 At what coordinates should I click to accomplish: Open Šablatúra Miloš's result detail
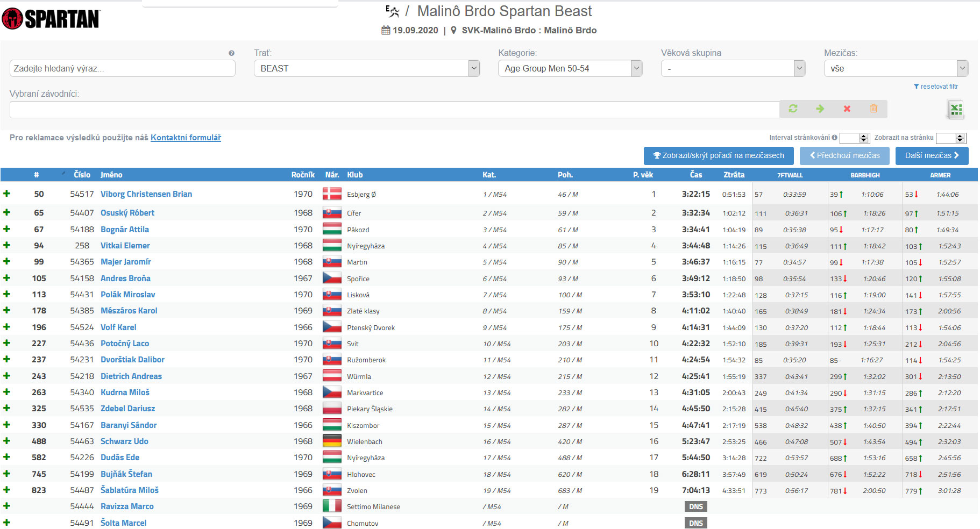[x=130, y=490]
